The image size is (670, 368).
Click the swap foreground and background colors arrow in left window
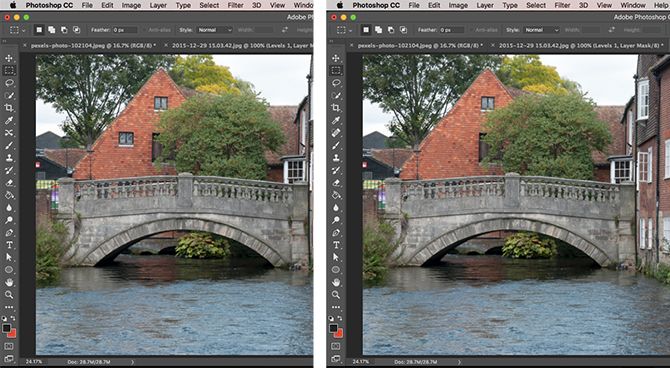click(13, 318)
